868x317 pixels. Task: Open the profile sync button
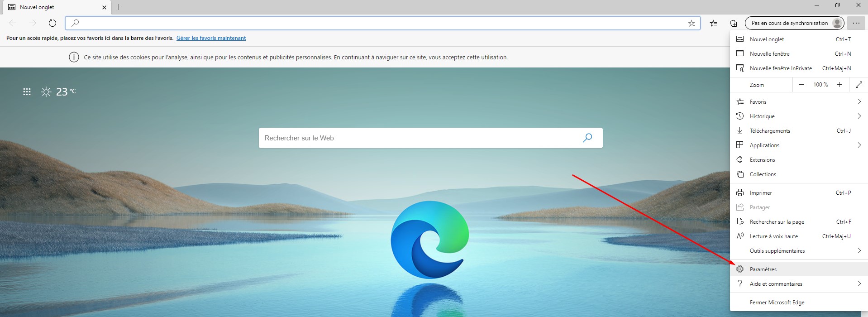point(795,23)
